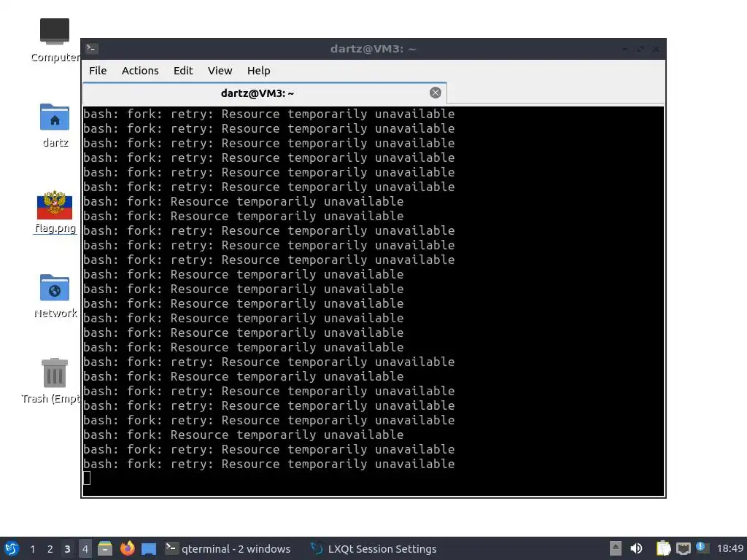
Task: Close the qterminal window
Action: pyautogui.click(x=656, y=49)
